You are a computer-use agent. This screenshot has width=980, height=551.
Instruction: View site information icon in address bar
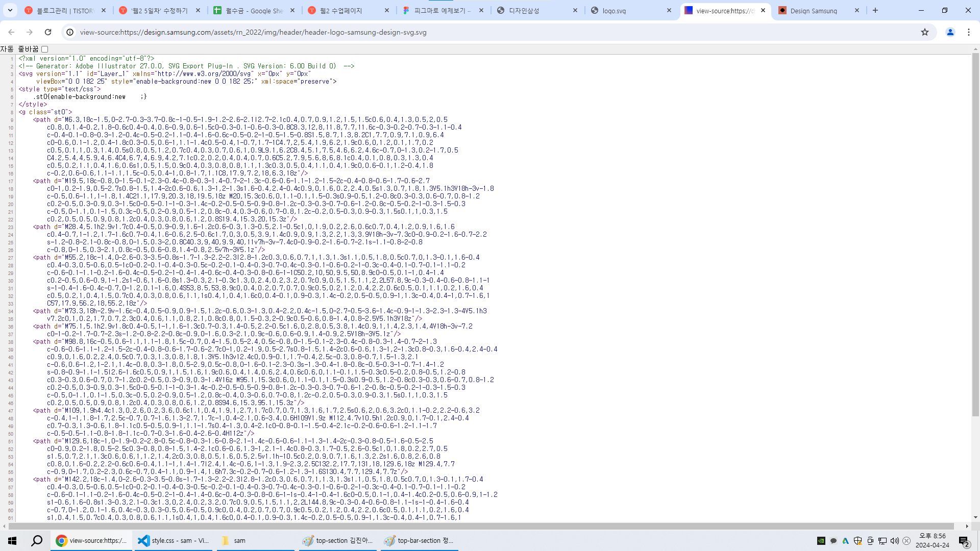point(70,32)
